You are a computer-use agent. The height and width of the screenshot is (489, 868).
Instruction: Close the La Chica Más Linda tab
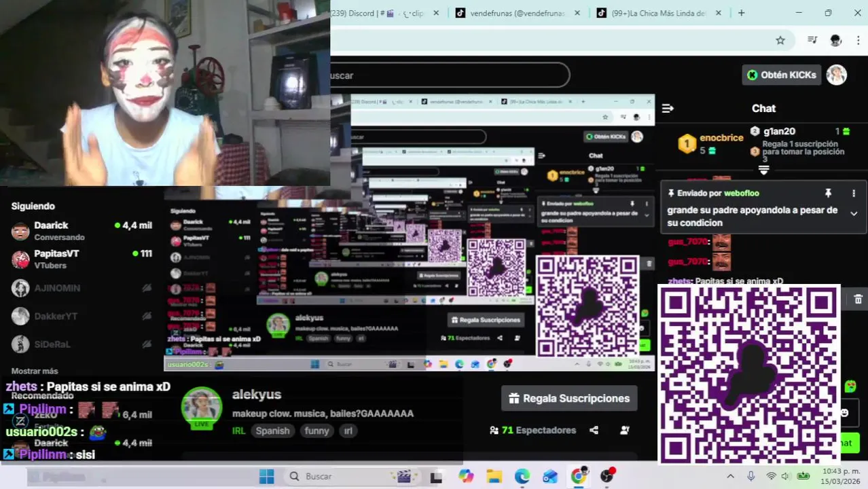(x=719, y=13)
